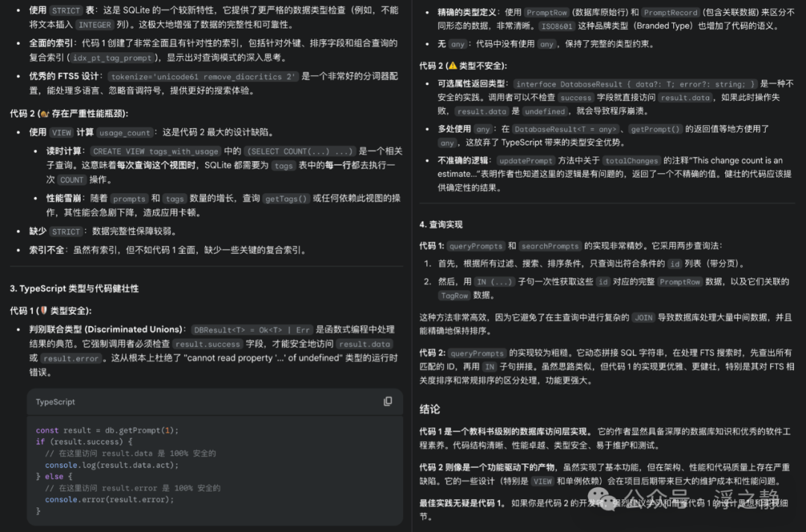Click the code line 'console.error(result.error);'

click(x=110, y=499)
